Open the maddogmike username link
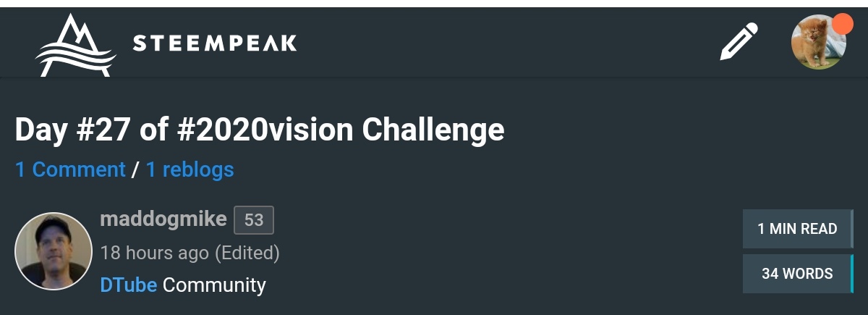This screenshot has width=868, height=315. [163, 219]
